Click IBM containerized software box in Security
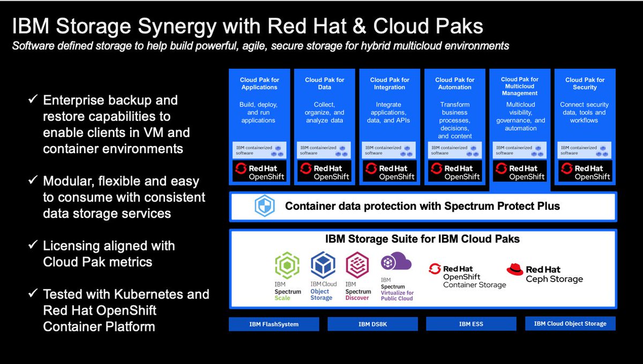Viewport: 643px width, 364px height. click(585, 150)
